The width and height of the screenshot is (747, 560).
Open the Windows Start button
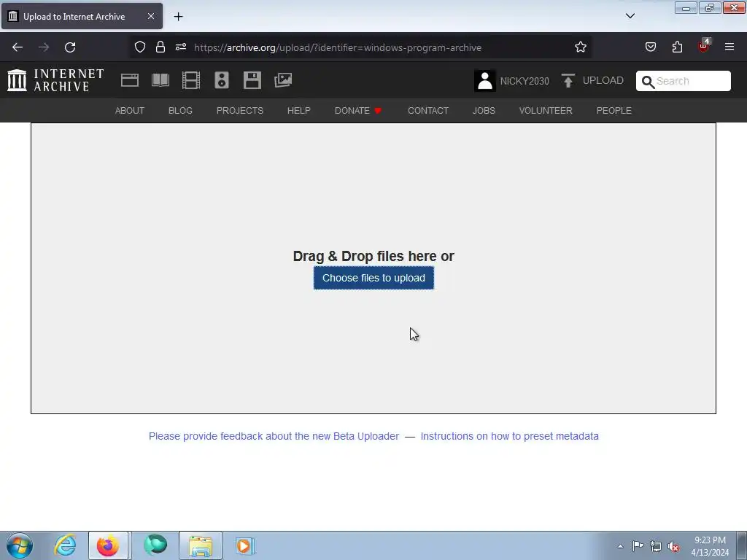tap(20, 545)
